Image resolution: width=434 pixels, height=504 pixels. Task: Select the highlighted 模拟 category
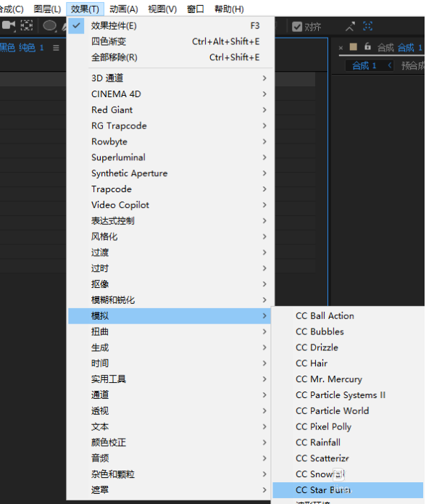(170, 316)
